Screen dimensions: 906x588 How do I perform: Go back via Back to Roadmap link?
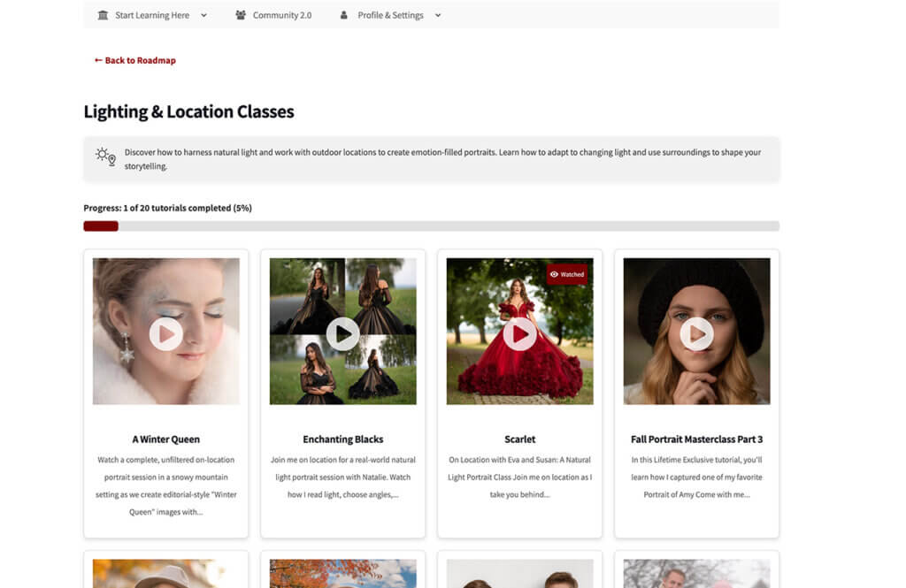[x=135, y=60]
